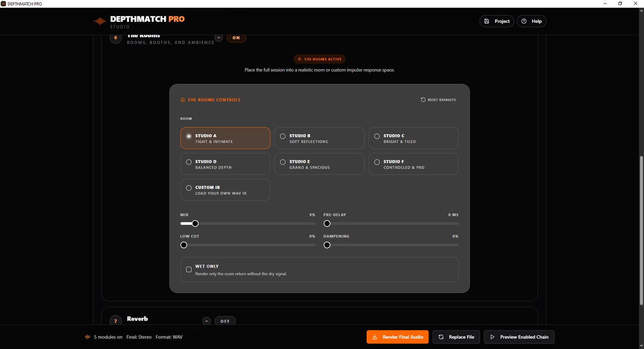Click the Replace File button
The width and height of the screenshot is (644, 349).
[x=456, y=337]
